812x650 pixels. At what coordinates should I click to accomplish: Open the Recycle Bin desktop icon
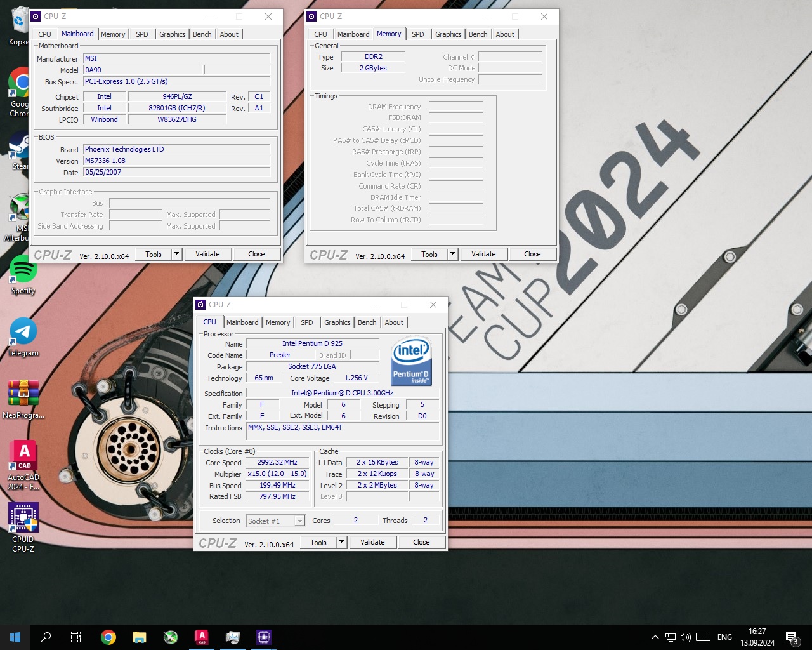tap(19, 24)
